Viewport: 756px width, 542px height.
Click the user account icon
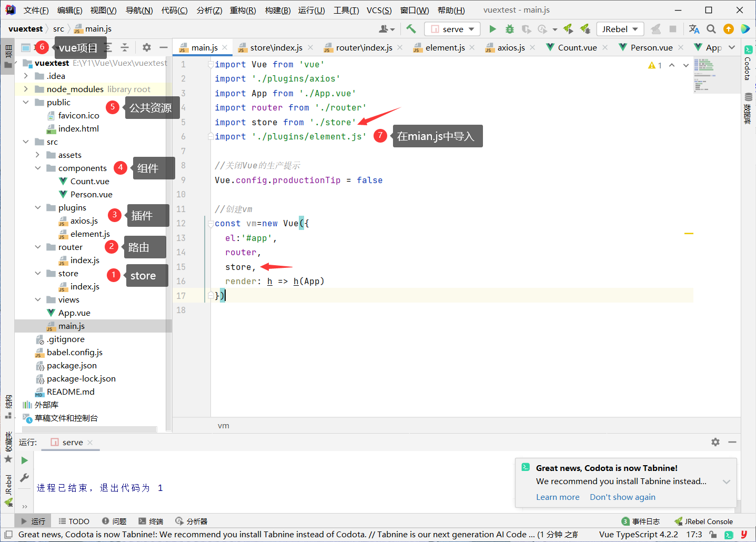click(387, 29)
